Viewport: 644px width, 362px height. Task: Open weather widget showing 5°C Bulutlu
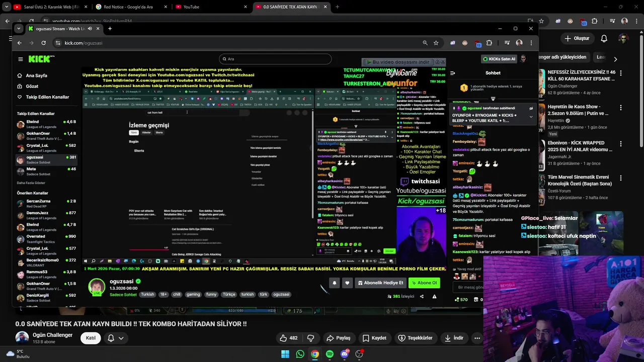click(x=18, y=354)
